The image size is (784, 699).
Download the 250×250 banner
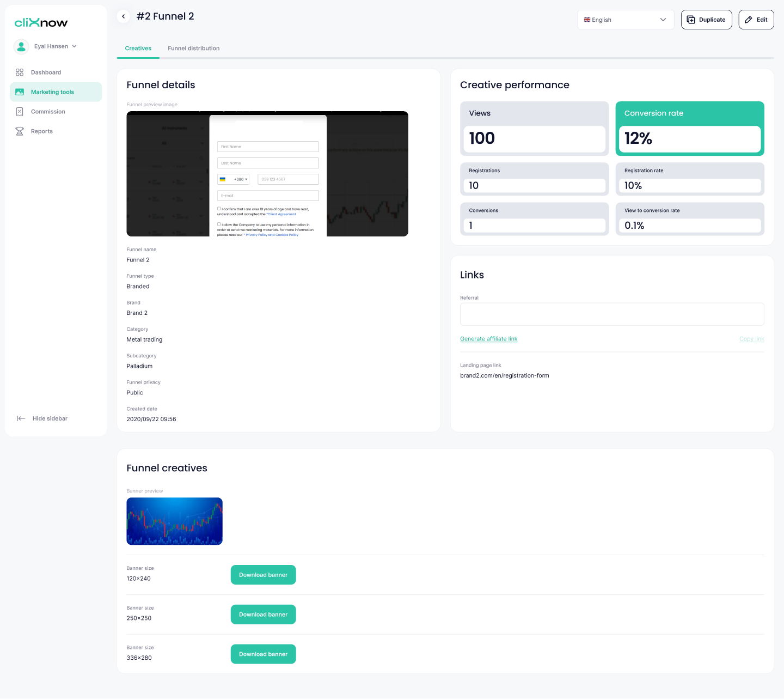coord(263,615)
